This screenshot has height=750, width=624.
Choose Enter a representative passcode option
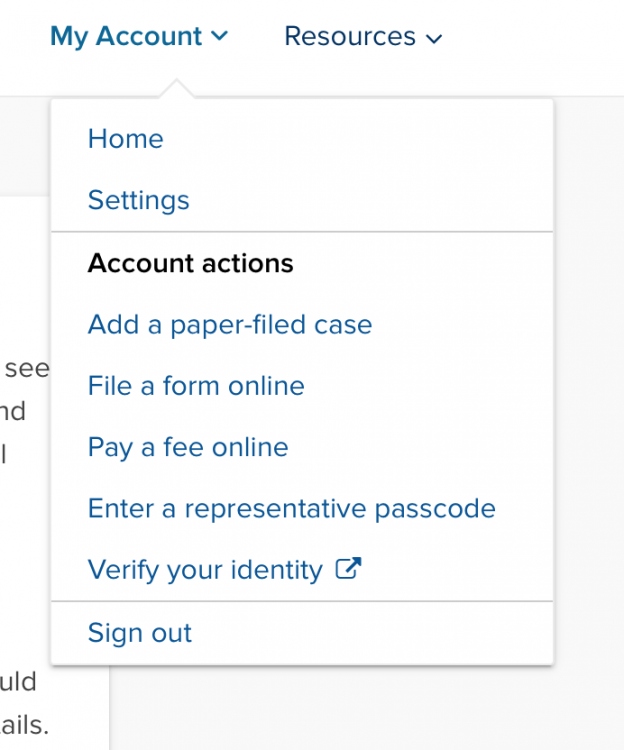(x=292, y=508)
